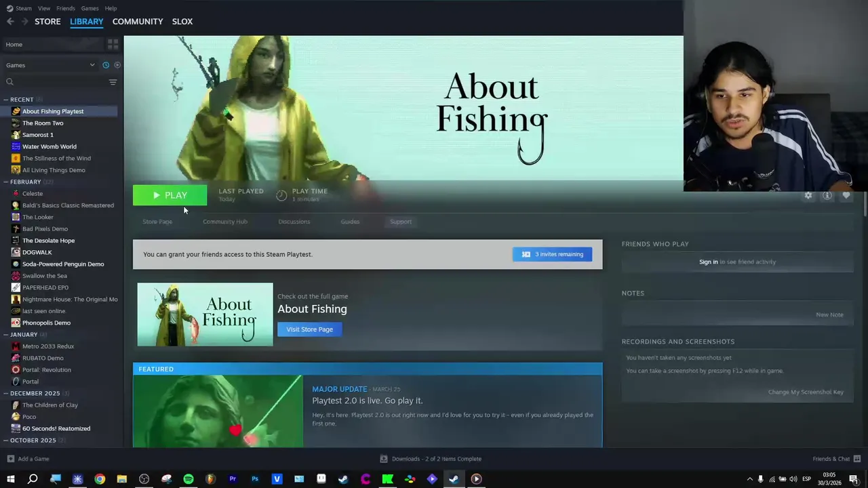The height and width of the screenshot is (488, 868).
Task: Collapse the FEBRUARY section
Action: pyautogui.click(x=5, y=182)
